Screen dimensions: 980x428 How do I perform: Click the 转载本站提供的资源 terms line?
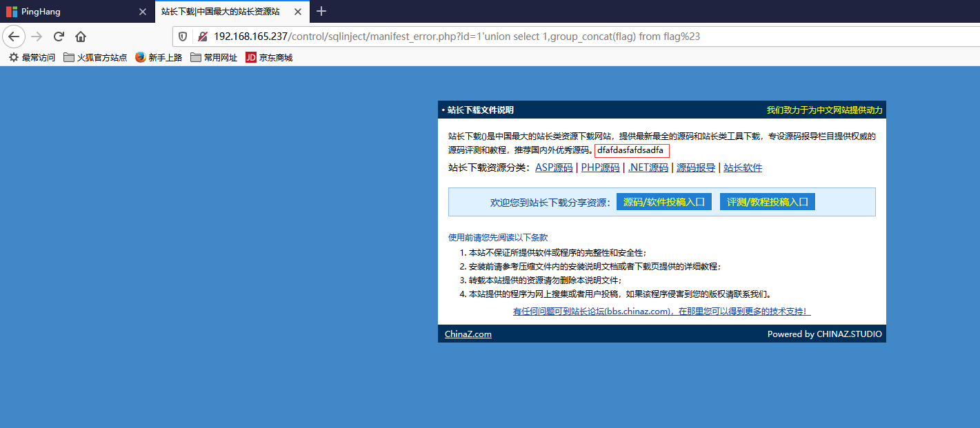coord(545,281)
